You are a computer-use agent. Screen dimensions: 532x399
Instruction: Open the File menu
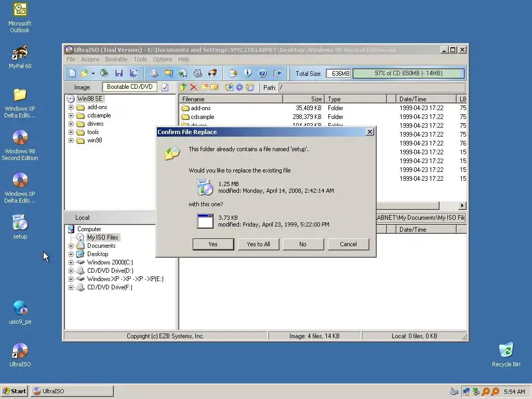coord(71,59)
